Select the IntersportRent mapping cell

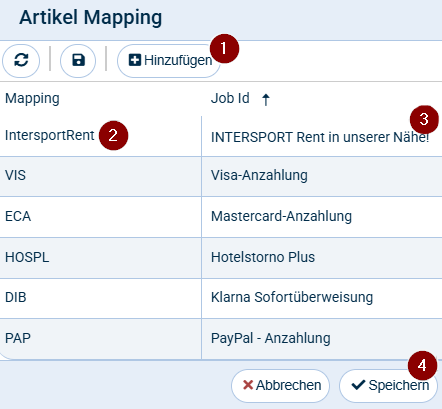(x=101, y=136)
